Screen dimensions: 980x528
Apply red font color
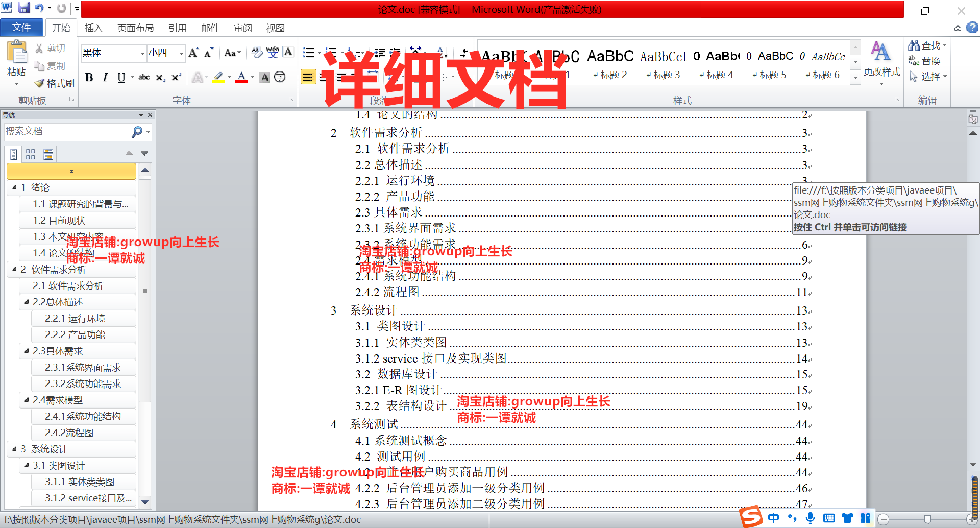(242, 77)
